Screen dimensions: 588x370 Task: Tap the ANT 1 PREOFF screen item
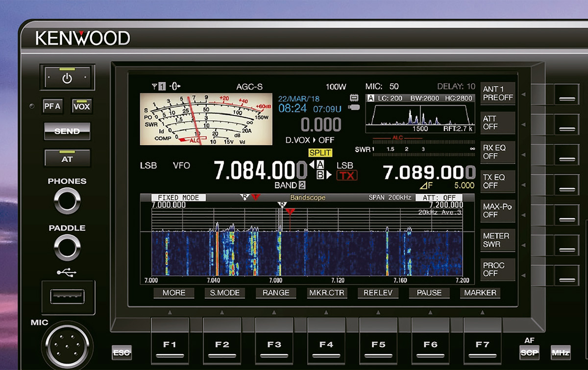pyautogui.click(x=497, y=93)
